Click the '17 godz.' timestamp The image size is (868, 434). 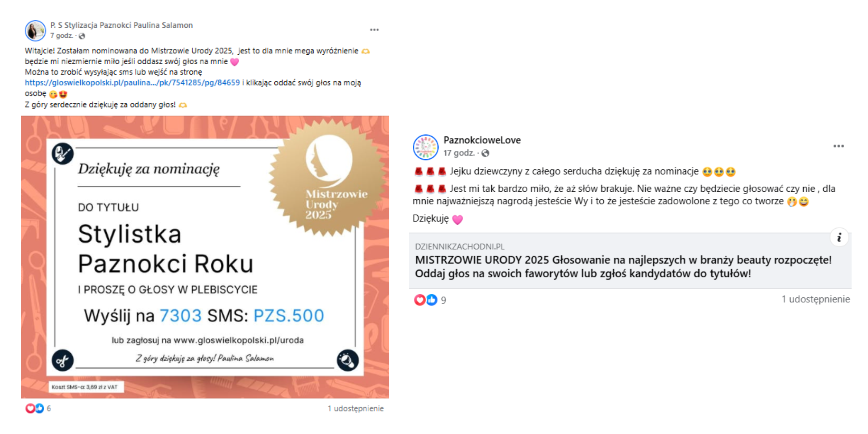459,153
